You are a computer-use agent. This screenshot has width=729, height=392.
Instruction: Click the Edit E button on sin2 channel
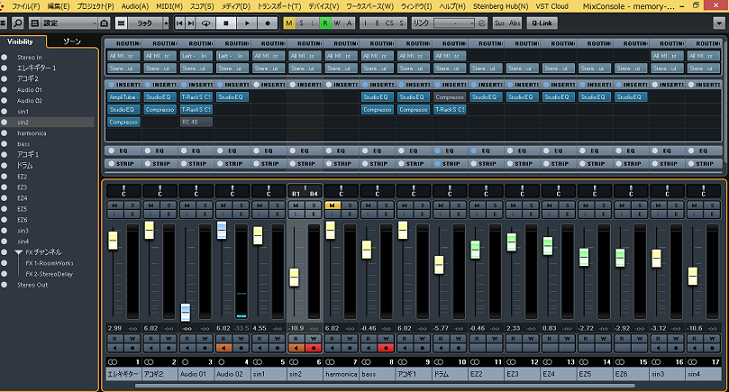(313, 214)
